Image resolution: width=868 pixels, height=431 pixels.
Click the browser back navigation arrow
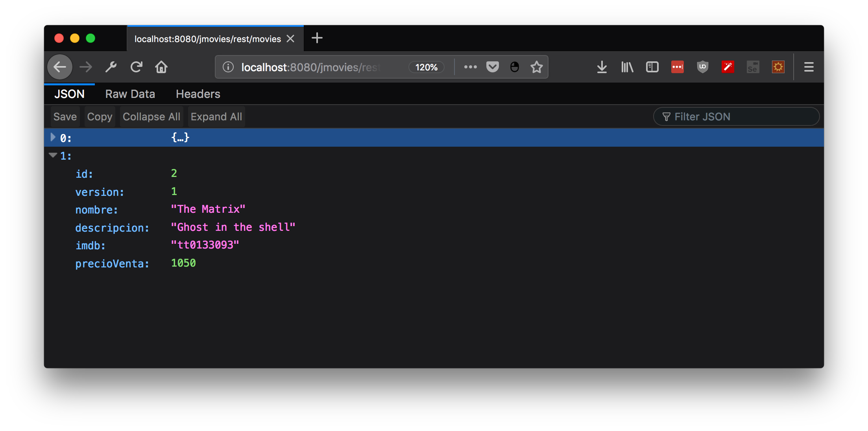[x=60, y=67]
